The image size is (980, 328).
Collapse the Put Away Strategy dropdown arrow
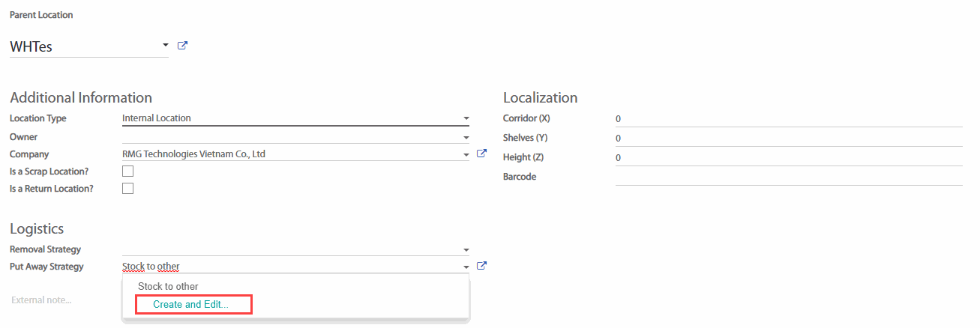point(466,267)
